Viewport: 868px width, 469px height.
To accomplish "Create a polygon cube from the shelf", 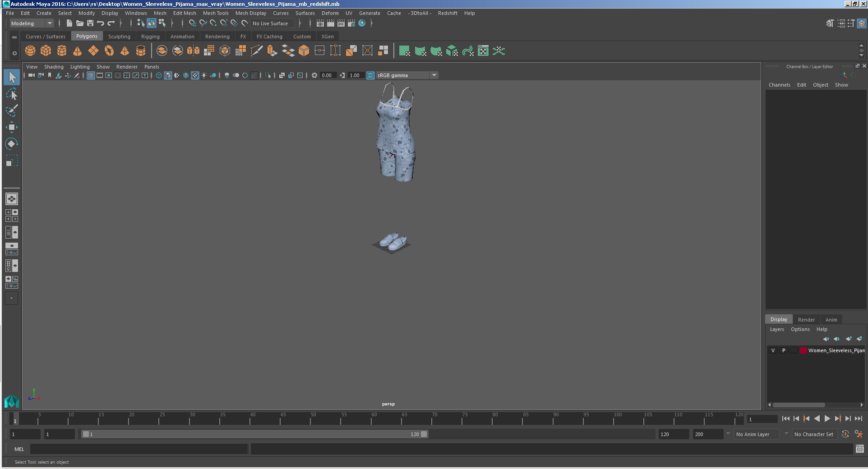I will point(46,51).
